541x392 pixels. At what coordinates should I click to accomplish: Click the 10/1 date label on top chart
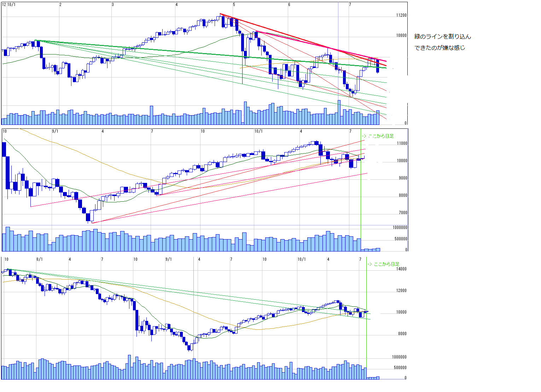(x=11, y=5)
